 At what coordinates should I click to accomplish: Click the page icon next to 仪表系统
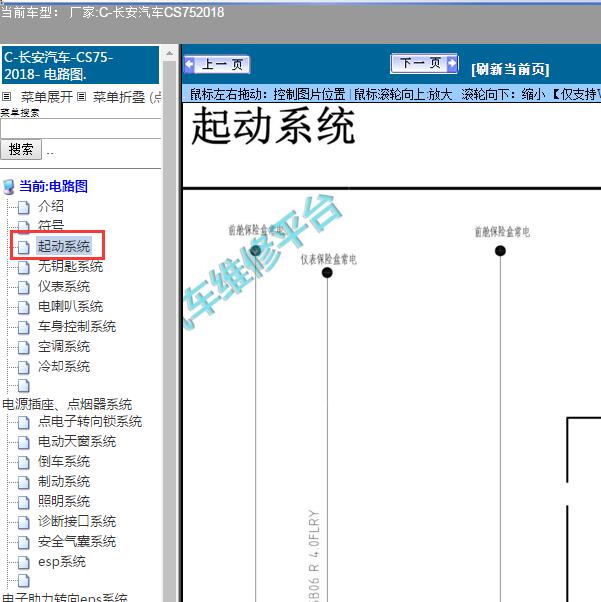click(23, 287)
